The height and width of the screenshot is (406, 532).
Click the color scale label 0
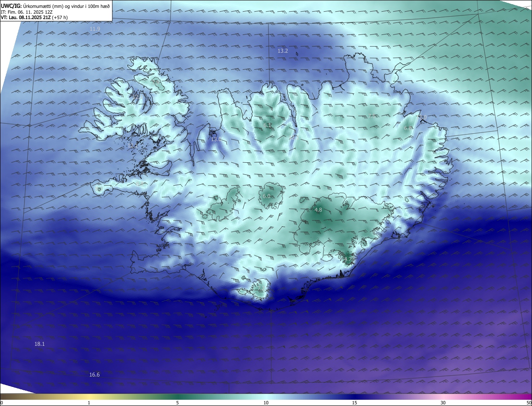pyautogui.click(x=2, y=403)
